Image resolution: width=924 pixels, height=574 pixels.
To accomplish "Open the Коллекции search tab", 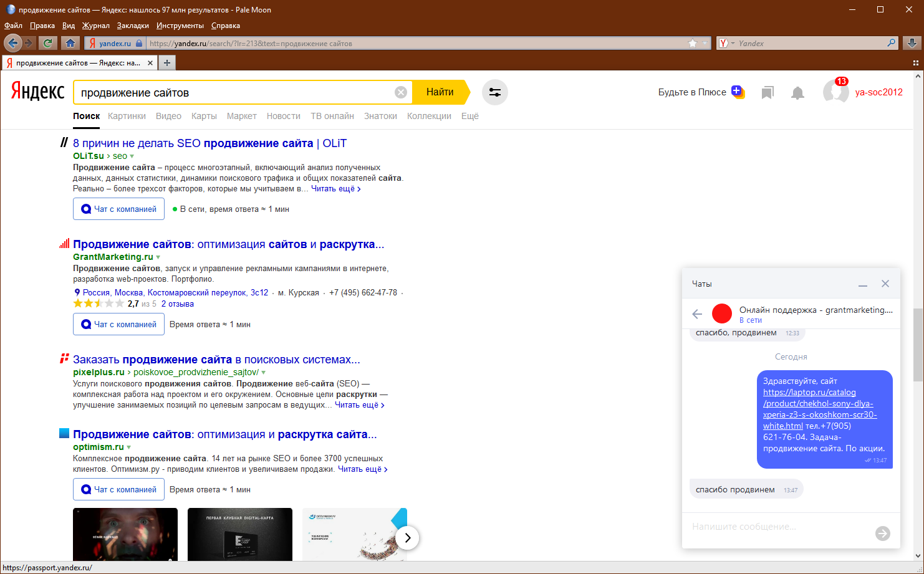I will (429, 116).
